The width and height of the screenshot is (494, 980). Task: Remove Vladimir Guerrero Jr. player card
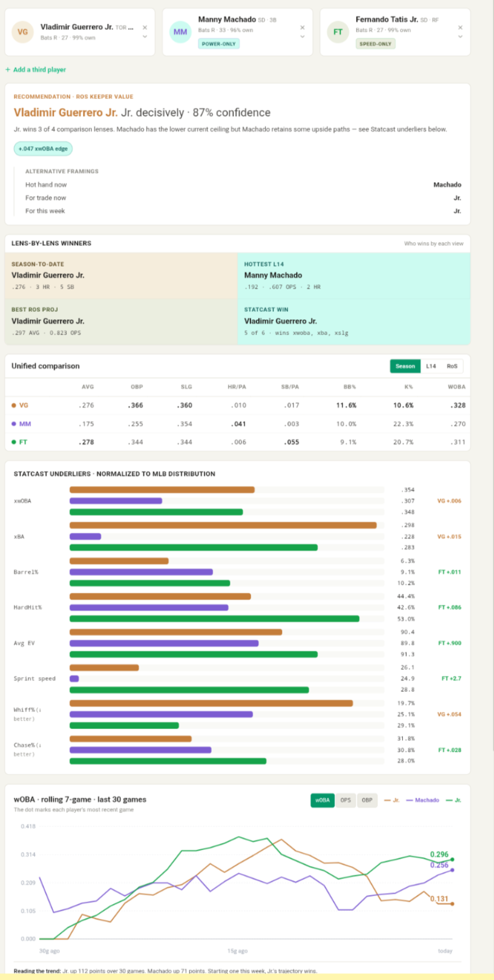tap(145, 27)
